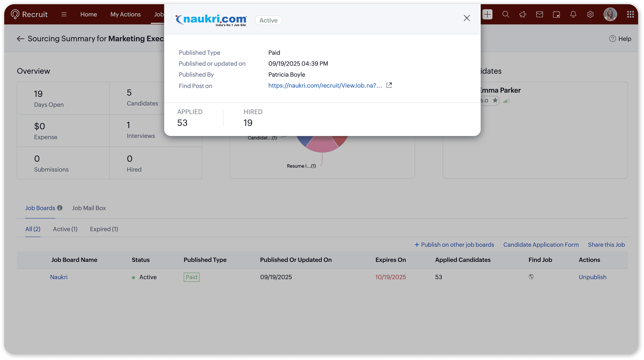This screenshot has height=360, width=644.
Task: Select the Expired (1) filter tab
Action: coord(104,229)
